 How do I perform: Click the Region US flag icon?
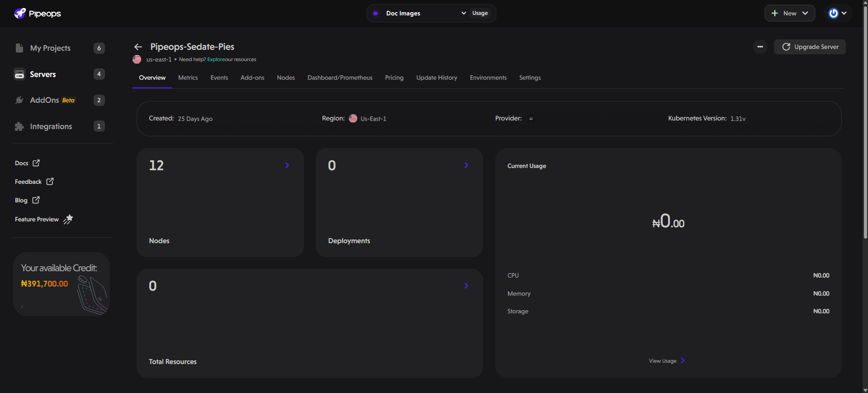coord(353,118)
